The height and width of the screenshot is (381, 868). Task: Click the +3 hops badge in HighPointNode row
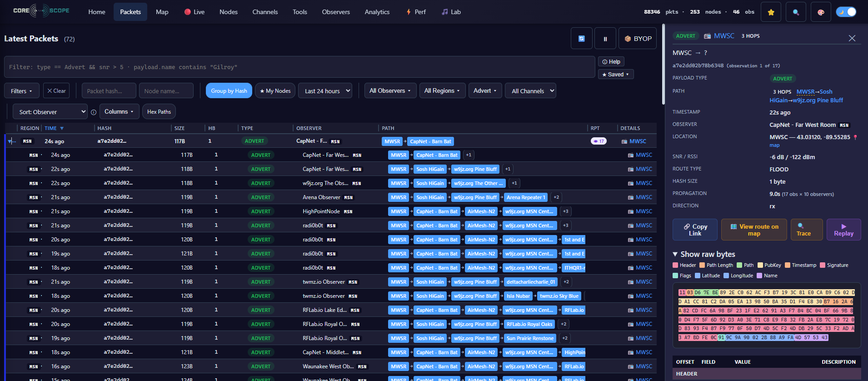tap(565, 211)
